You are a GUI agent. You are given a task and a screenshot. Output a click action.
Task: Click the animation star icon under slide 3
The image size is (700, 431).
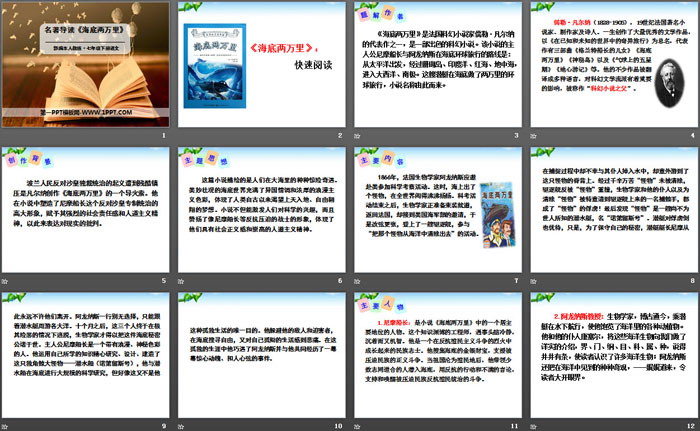click(357, 136)
